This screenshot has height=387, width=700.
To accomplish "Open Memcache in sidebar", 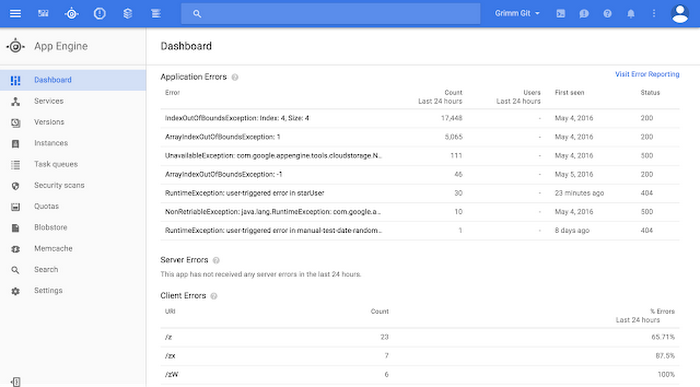I will tap(73, 248).
